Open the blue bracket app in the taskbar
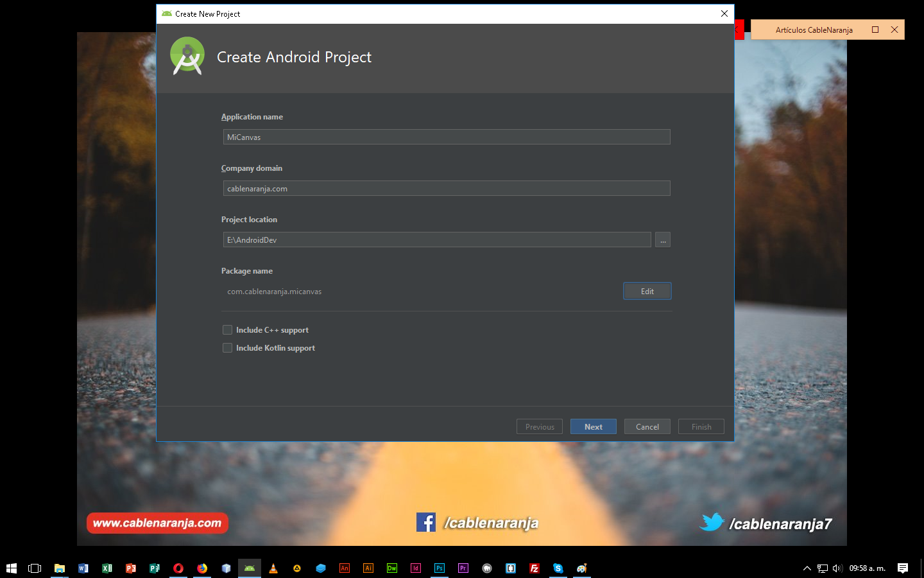This screenshot has width=924, height=578. (x=511, y=568)
